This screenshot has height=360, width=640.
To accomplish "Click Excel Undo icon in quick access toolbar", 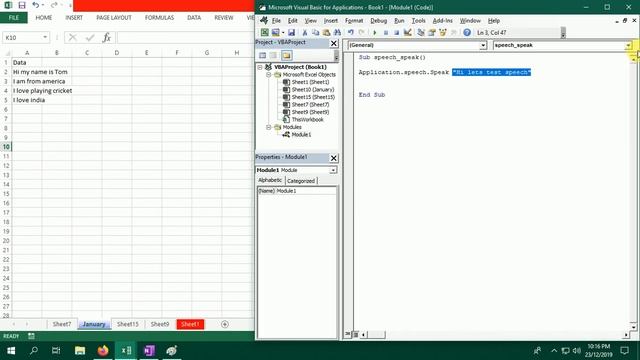I will click(x=36, y=5).
